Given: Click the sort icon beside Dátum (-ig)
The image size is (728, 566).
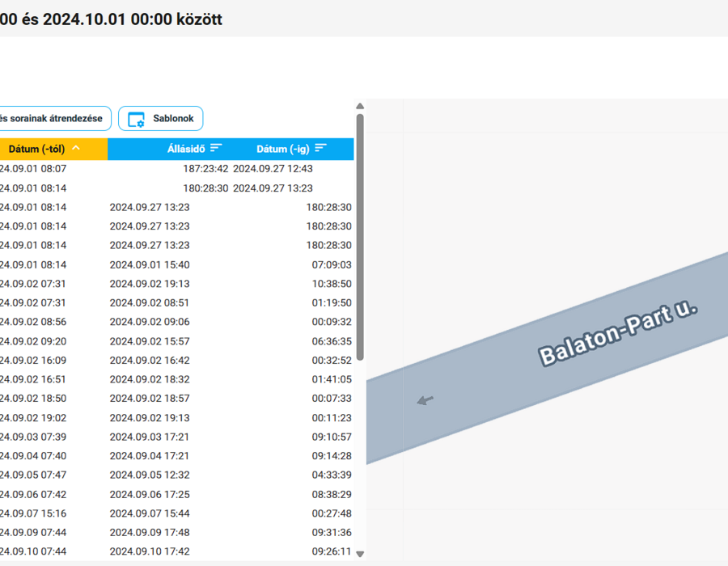Looking at the screenshot, I should (321, 148).
